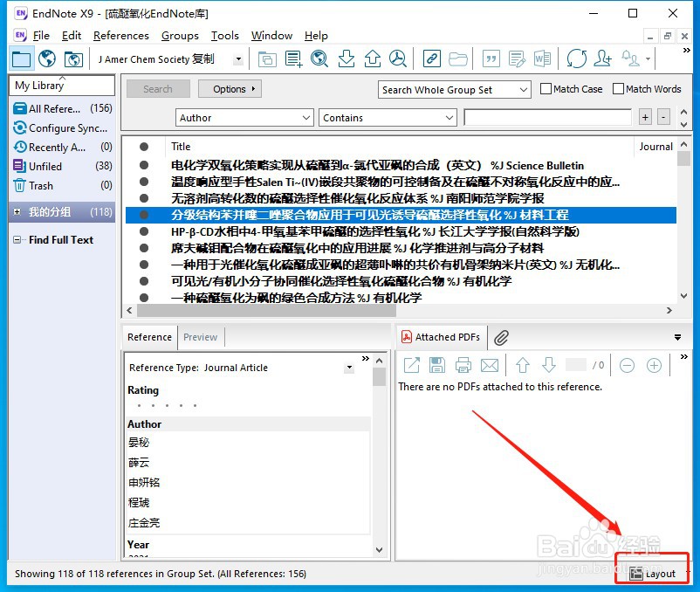Screen dimensions: 700x592
Task: Enable Match Case checkbox
Action: (x=546, y=89)
